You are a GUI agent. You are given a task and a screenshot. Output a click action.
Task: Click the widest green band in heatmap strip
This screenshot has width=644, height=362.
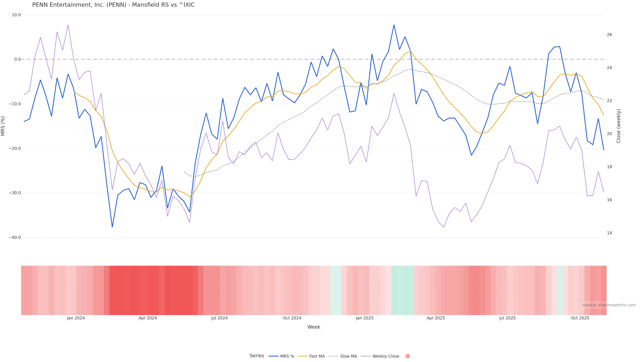pos(402,290)
